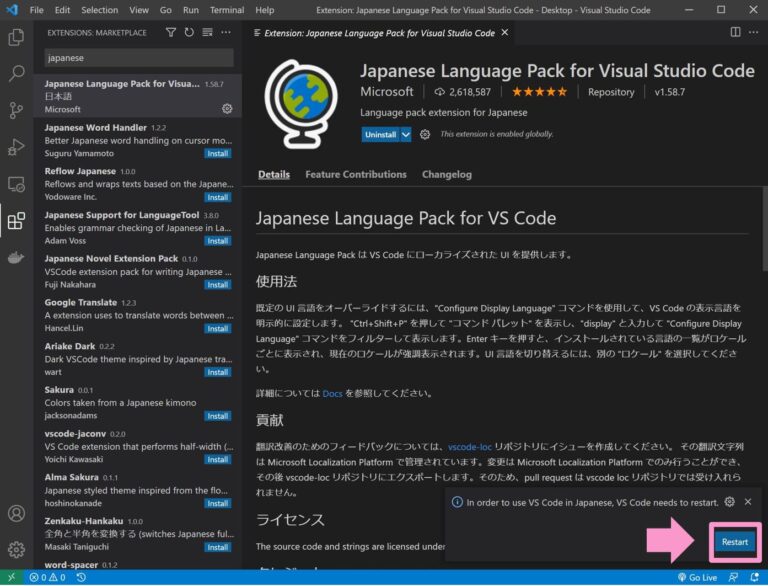Refresh the extensions list

[x=189, y=32]
